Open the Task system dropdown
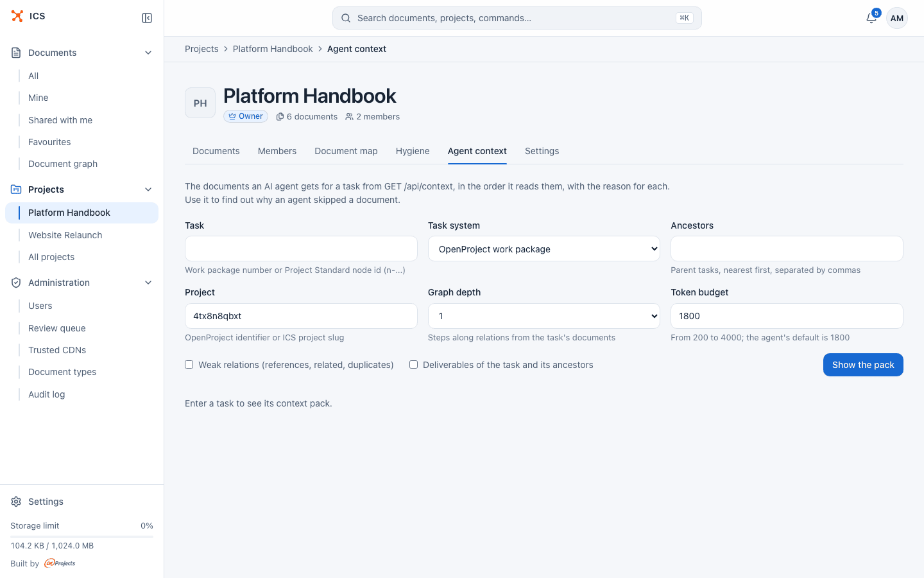 pos(544,249)
